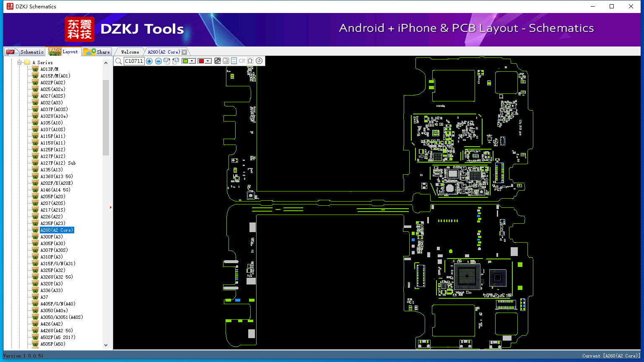Open A015F/M(A01) layout
The image size is (644, 362).
[55, 76]
